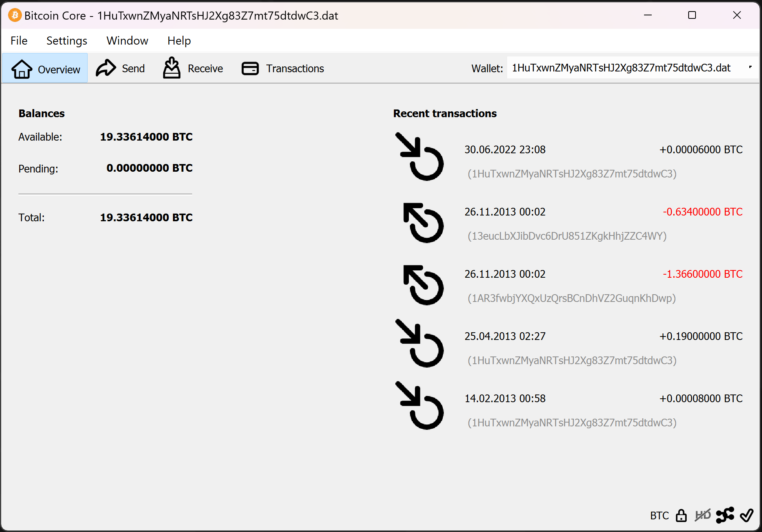Switch to the Receive tab
This screenshot has height=532, width=762.
(x=193, y=68)
